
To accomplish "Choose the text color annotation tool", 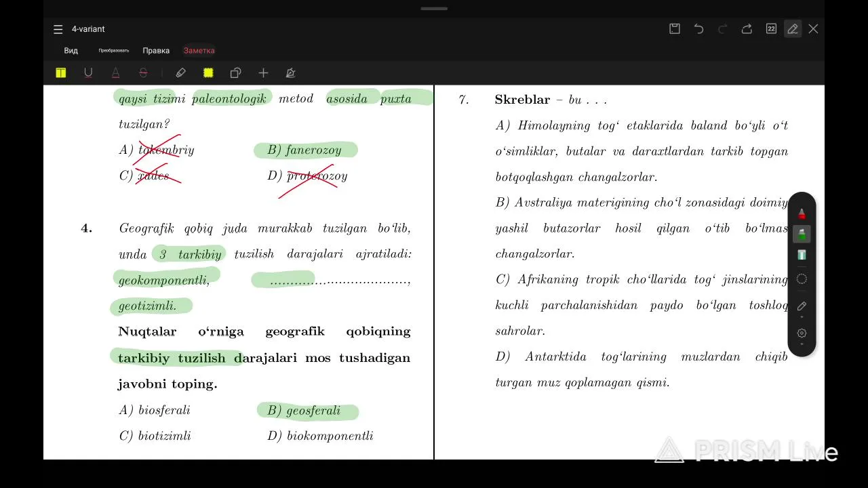I will click(115, 73).
